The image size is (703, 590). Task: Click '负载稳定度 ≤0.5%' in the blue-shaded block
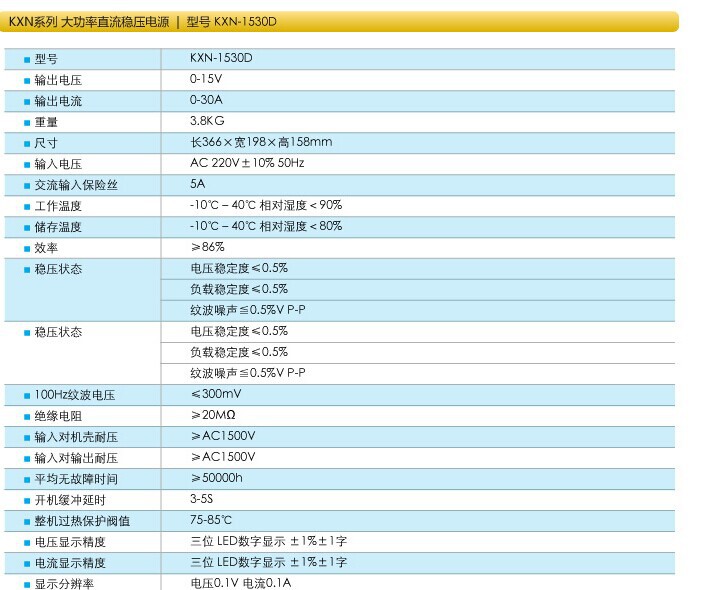239,289
